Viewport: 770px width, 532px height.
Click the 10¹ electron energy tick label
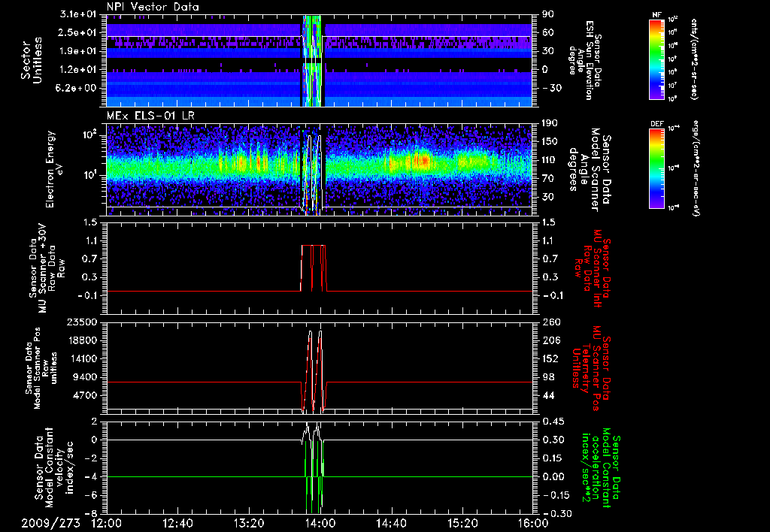coord(91,175)
